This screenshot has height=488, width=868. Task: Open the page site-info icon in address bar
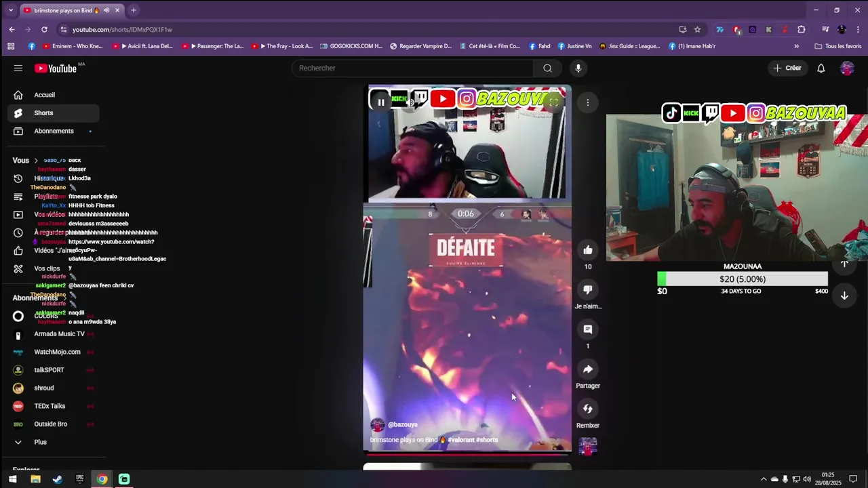(64, 29)
